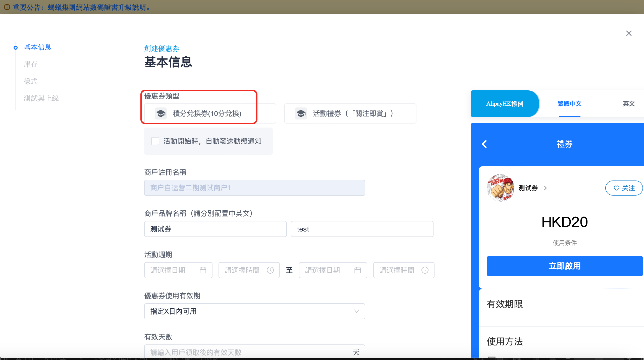Go to 庫存 step in sidebar
Screen dimensions: 644x360
click(x=31, y=64)
